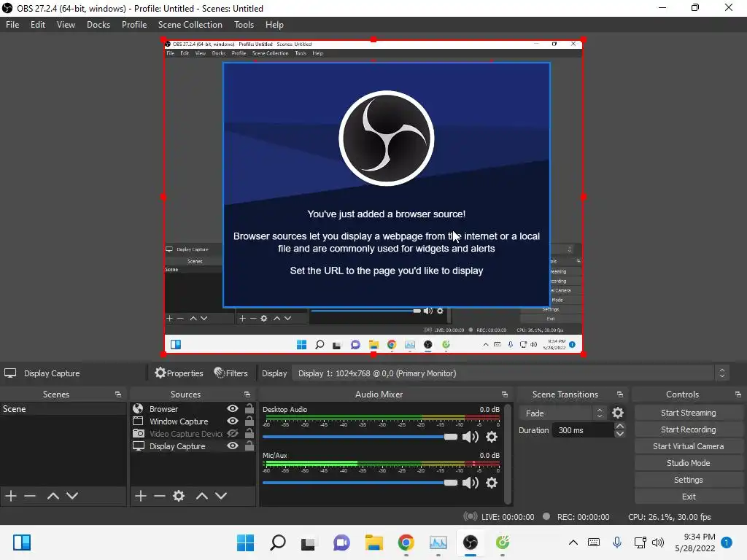Click the Duration 300 ms field
Screen dimensions: 747x560
click(x=582, y=430)
